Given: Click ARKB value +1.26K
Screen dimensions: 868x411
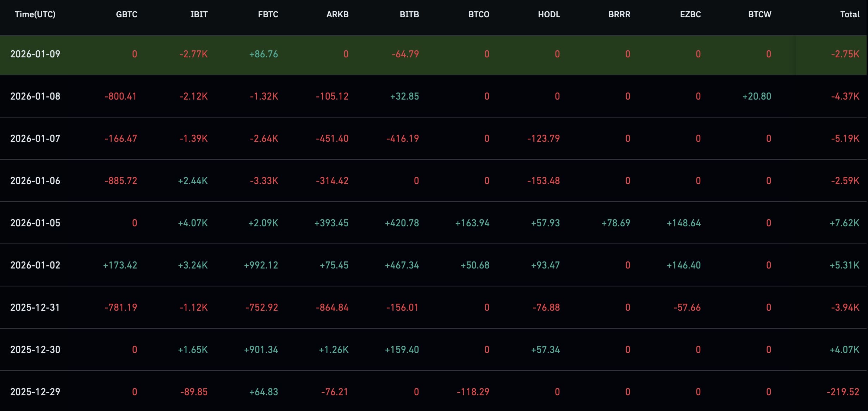Looking at the screenshot, I should pos(334,349).
